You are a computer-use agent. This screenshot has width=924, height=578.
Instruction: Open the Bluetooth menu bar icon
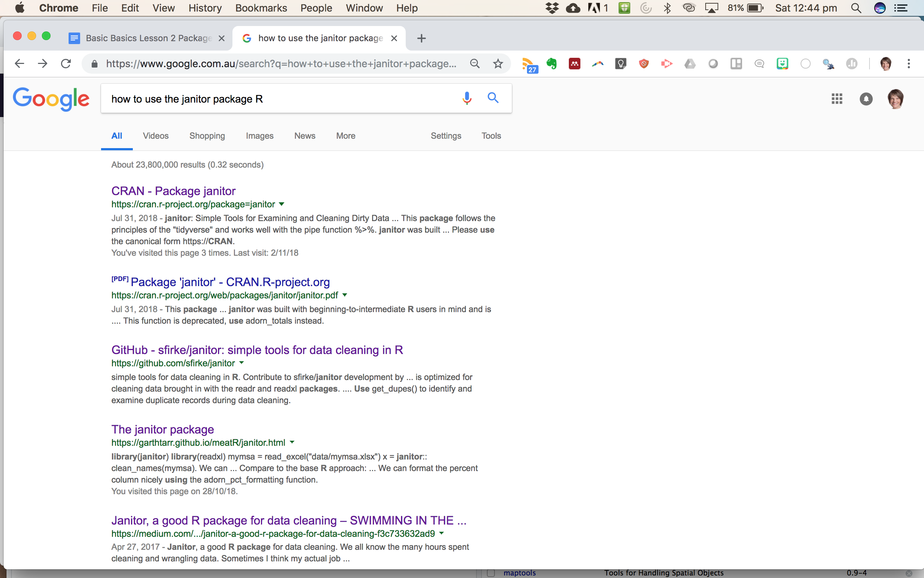[x=667, y=8]
